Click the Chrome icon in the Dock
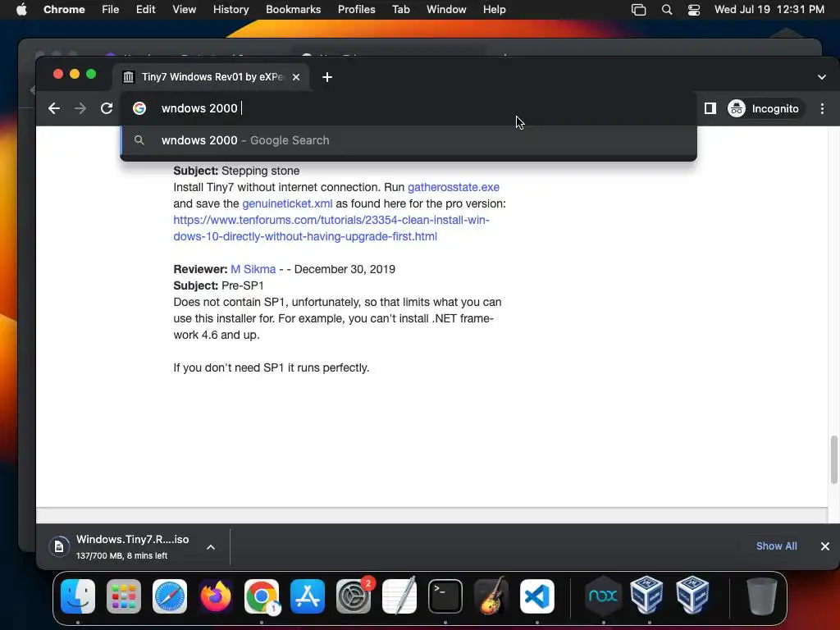 point(262,596)
